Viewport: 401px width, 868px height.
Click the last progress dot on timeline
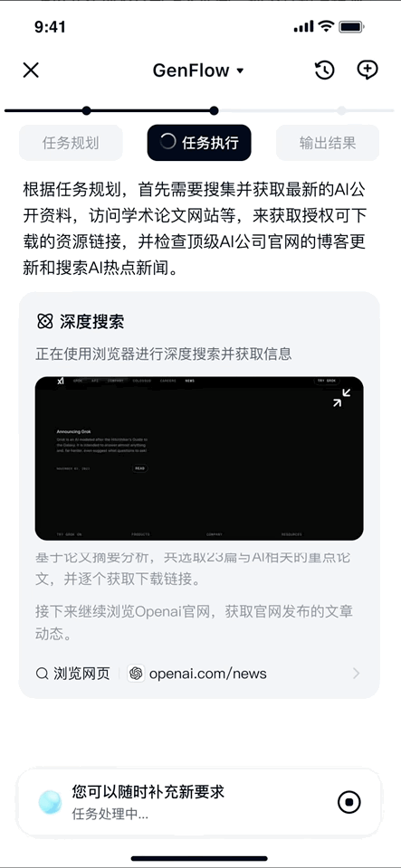[x=342, y=110]
